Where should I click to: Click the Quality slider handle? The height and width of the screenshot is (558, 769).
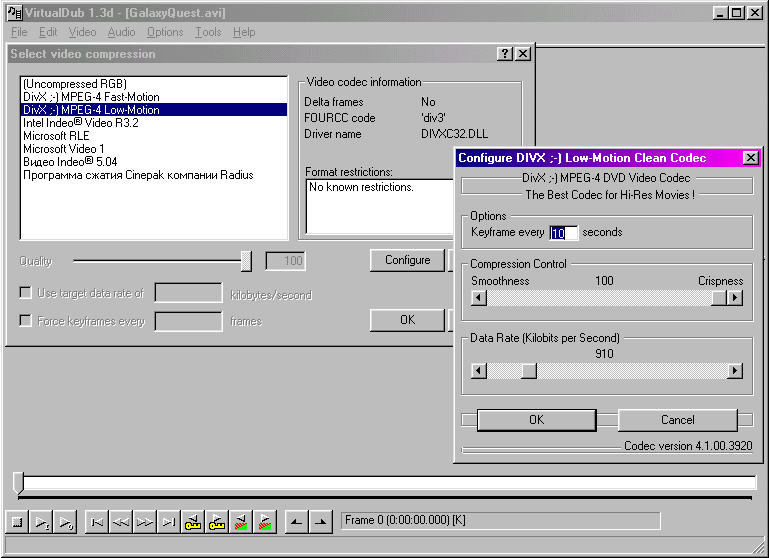[x=246, y=261]
